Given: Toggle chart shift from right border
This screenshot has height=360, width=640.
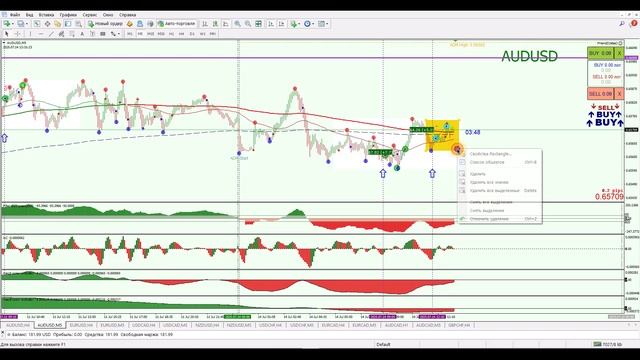Looking at the screenshot, I should (281, 24).
